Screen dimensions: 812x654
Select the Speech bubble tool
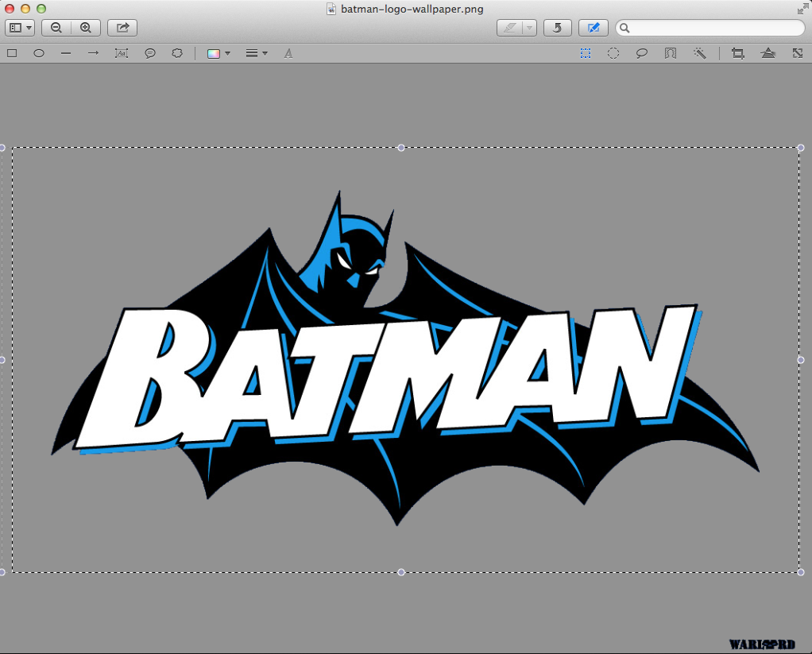(150, 53)
